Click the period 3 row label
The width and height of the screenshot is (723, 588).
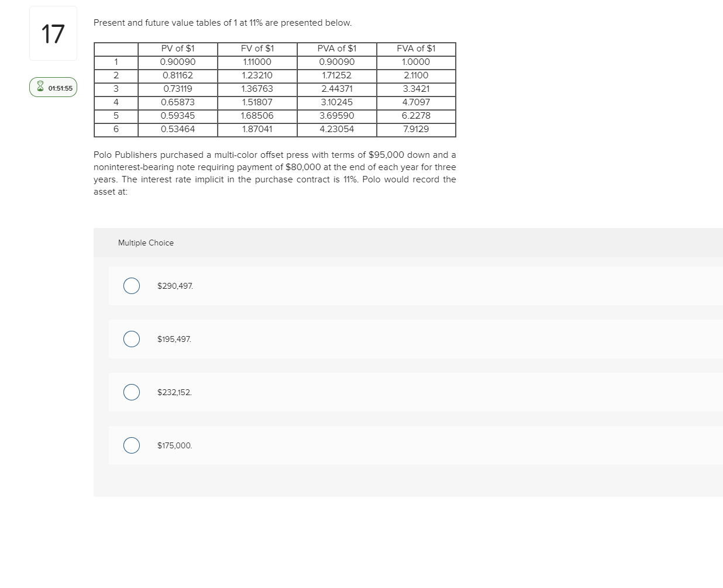[116, 89]
